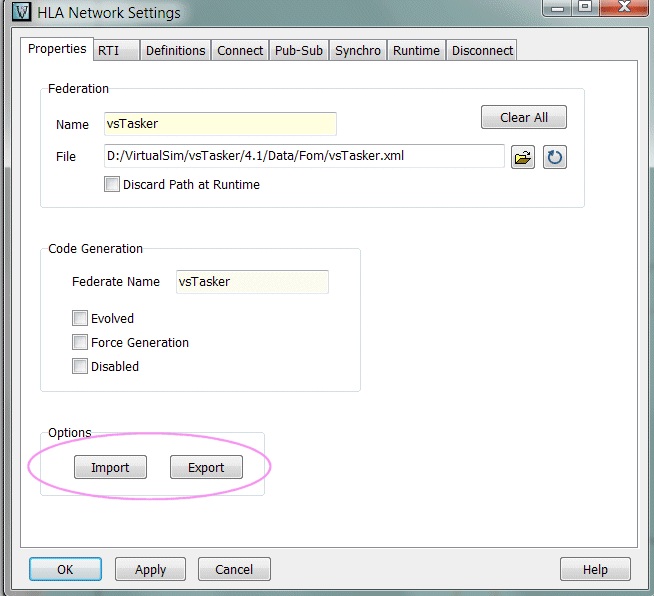
Task: Open the Disconnect tab
Action: 482,51
